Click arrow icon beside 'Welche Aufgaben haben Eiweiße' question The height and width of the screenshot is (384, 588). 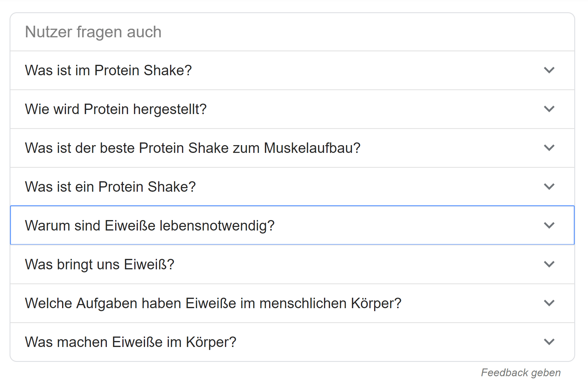(x=549, y=303)
